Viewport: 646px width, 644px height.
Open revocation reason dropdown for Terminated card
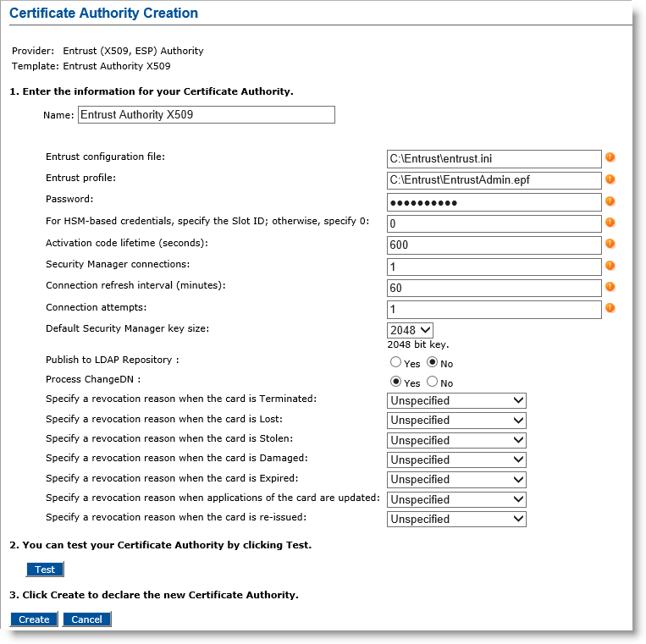[x=456, y=400]
